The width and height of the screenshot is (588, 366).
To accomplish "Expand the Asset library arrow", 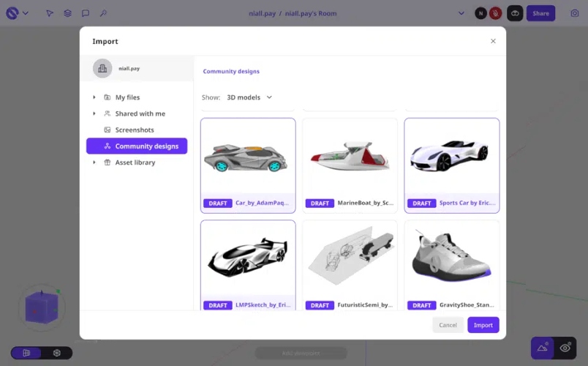I will pyautogui.click(x=94, y=163).
